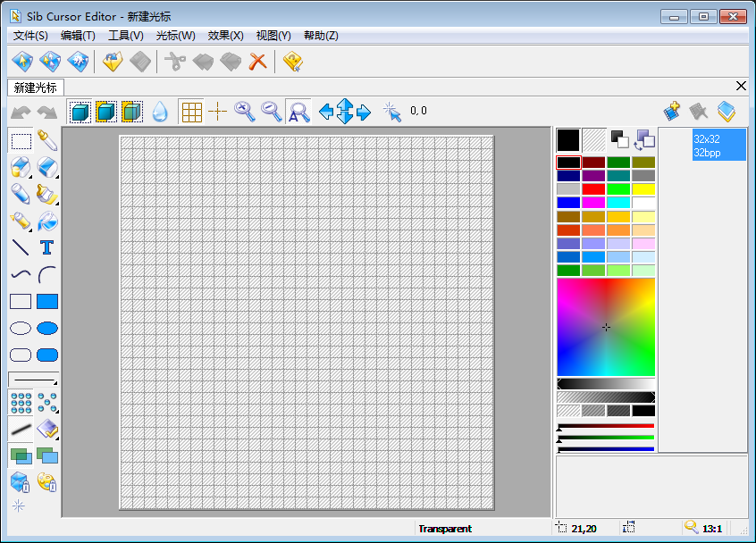
Task: Switch to the 新建光标 tab
Action: [x=36, y=88]
